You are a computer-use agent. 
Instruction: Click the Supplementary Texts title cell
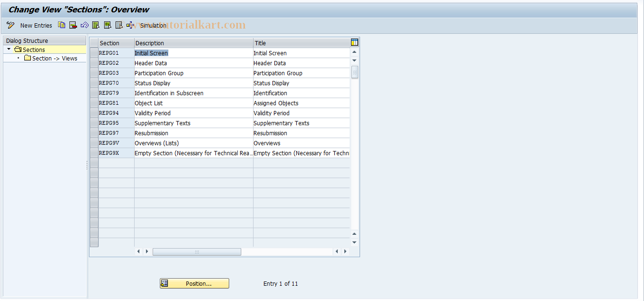pos(302,123)
